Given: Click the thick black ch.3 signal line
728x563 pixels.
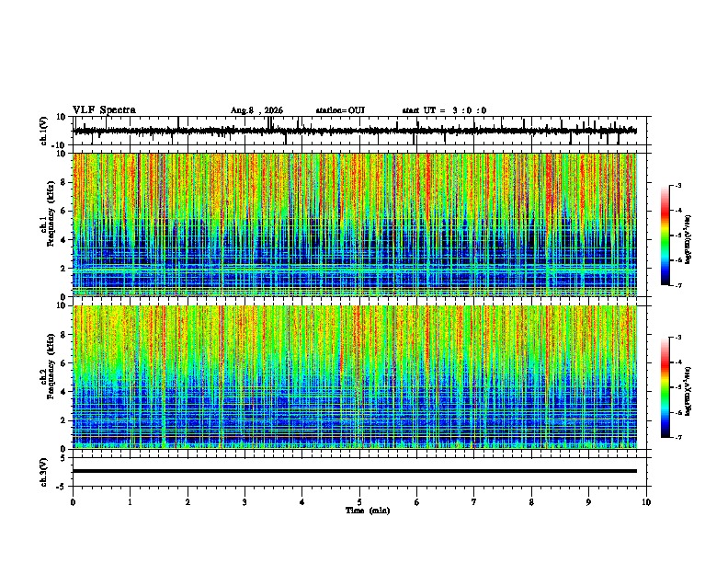Looking at the screenshot, I should click(x=355, y=471).
